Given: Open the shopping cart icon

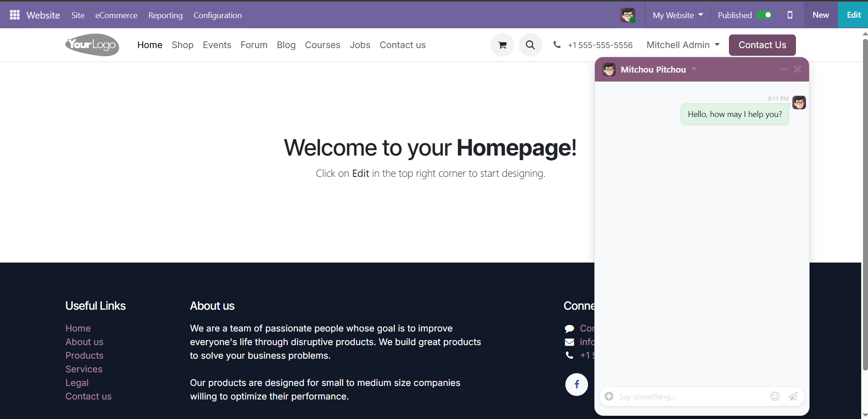Looking at the screenshot, I should (x=502, y=45).
